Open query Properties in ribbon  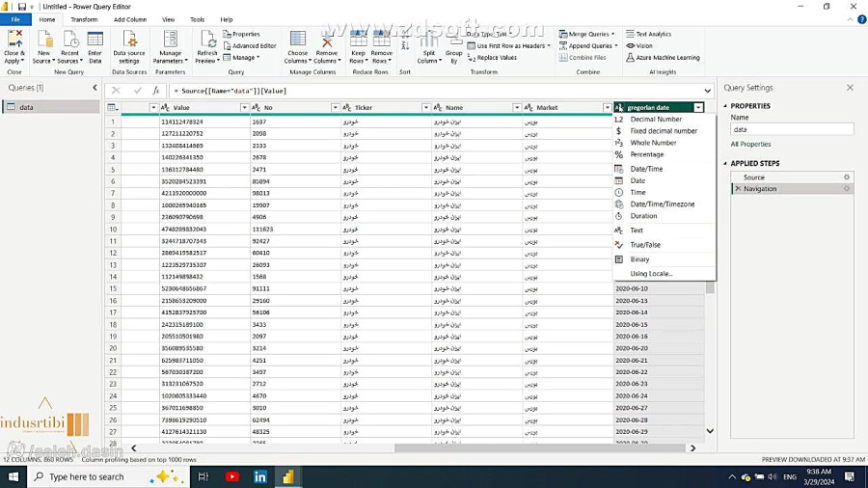[x=241, y=34]
